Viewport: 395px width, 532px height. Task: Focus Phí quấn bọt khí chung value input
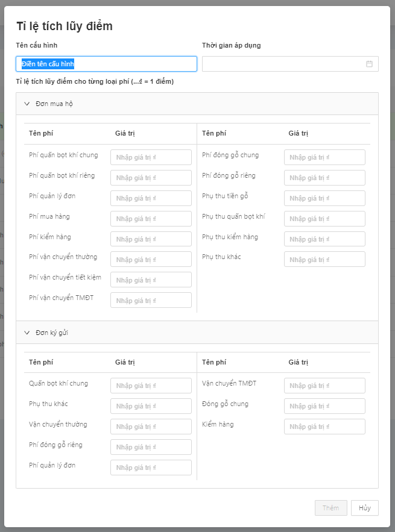pyautogui.click(x=151, y=158)
